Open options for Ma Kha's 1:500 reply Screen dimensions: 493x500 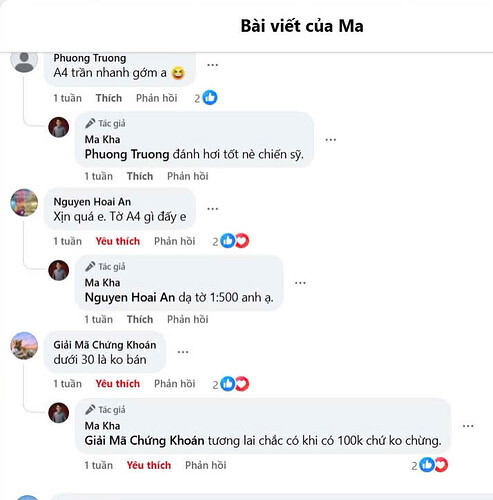click(x=300, y=283)
